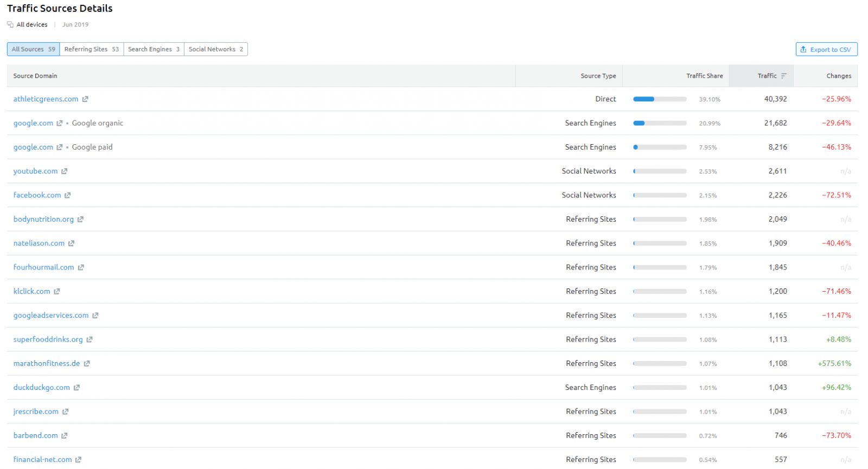Switch to Search Engines tab
This screenshot has height=469, width=868.
(154, 49)
